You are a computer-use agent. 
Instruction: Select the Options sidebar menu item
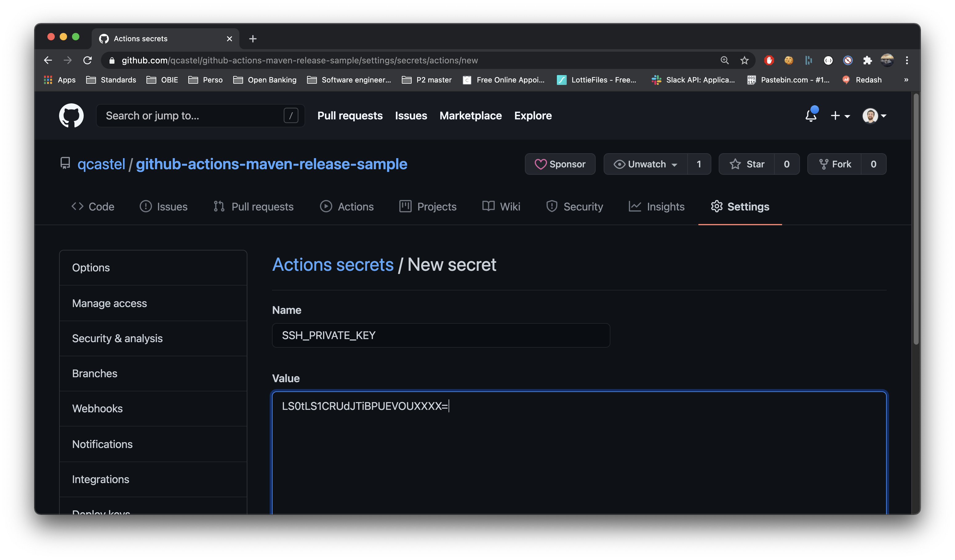(91, 267)
